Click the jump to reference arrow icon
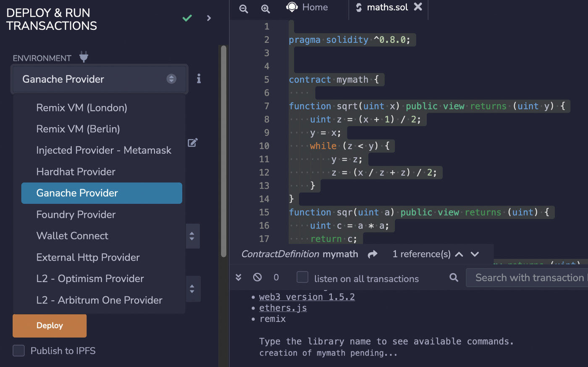This screenshot has height=367, width=588. click(373, 254)
